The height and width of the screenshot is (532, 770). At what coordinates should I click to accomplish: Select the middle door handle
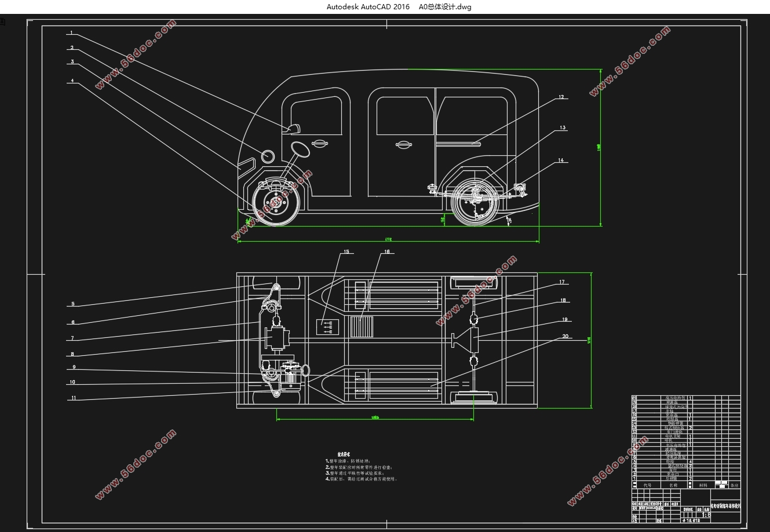point(403,144)
